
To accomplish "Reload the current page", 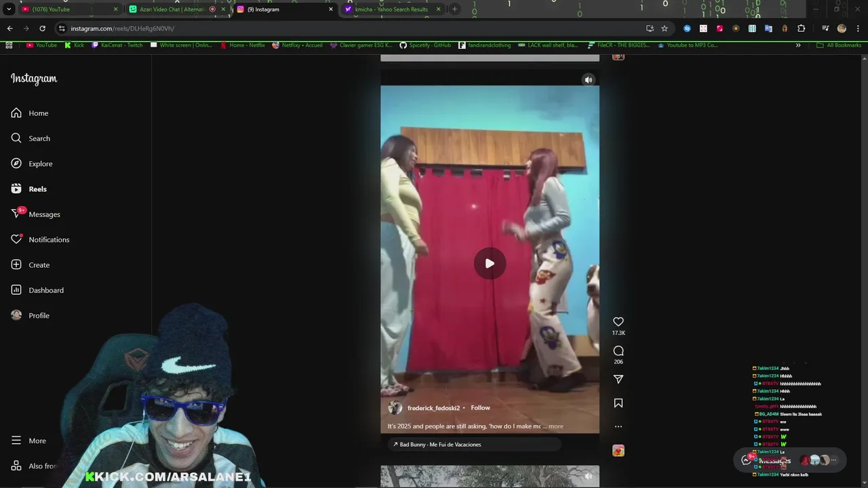I will pyautogui.click(x=42, y=28).
